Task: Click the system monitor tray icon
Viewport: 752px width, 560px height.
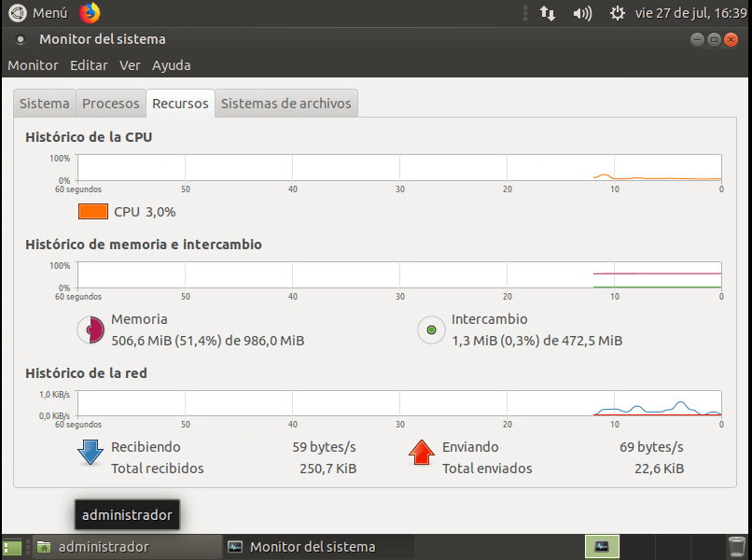Action: (602, 546)
